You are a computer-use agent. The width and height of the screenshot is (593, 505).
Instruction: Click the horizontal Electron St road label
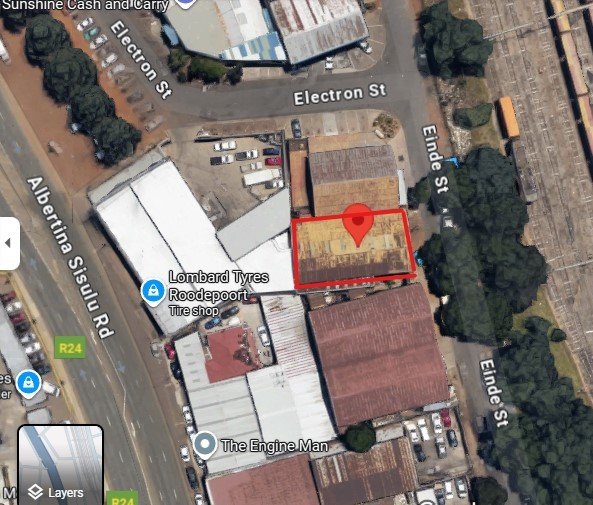click(340, 95)
